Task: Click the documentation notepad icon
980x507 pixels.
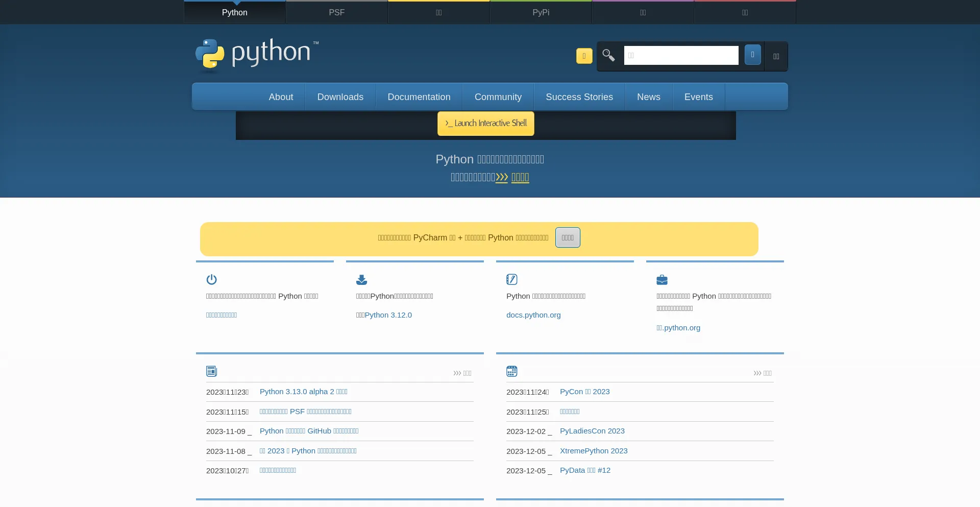Action: [x=511, y=279]
